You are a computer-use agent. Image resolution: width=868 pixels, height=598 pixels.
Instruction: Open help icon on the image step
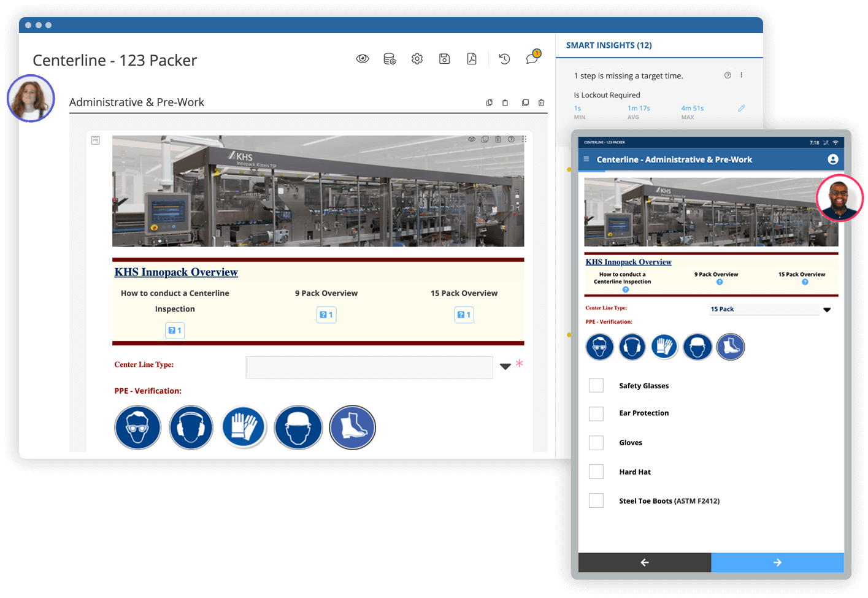[x=511, y=139]
